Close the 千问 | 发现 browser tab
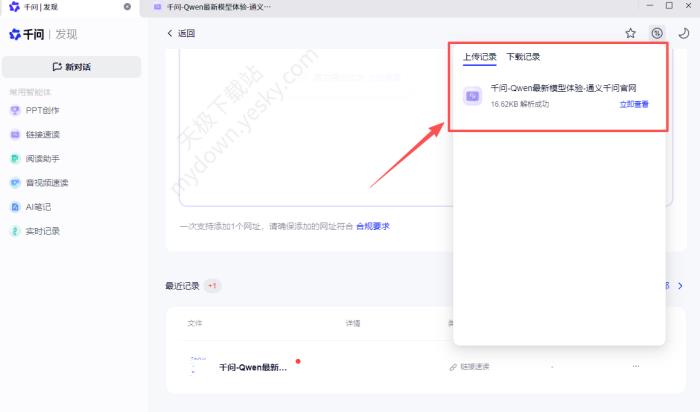The height and width of the screenshot is (412, 700). (x=126, y=7)
